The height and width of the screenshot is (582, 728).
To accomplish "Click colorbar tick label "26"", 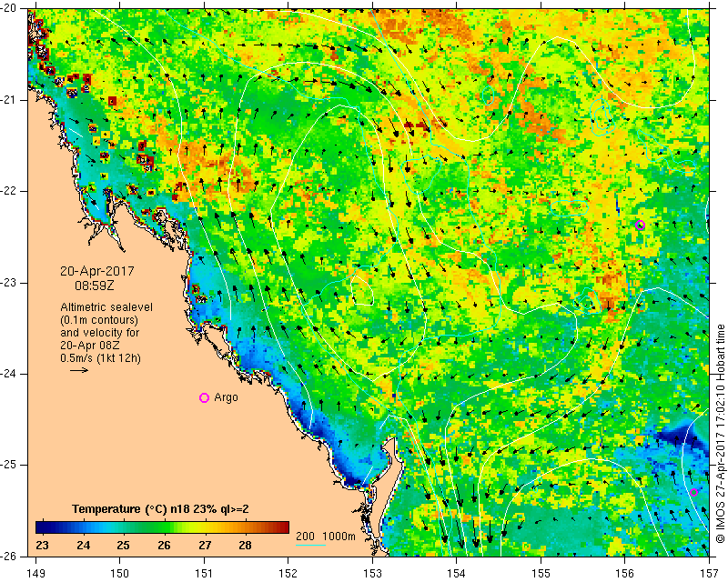I will [x=164, y=546].
